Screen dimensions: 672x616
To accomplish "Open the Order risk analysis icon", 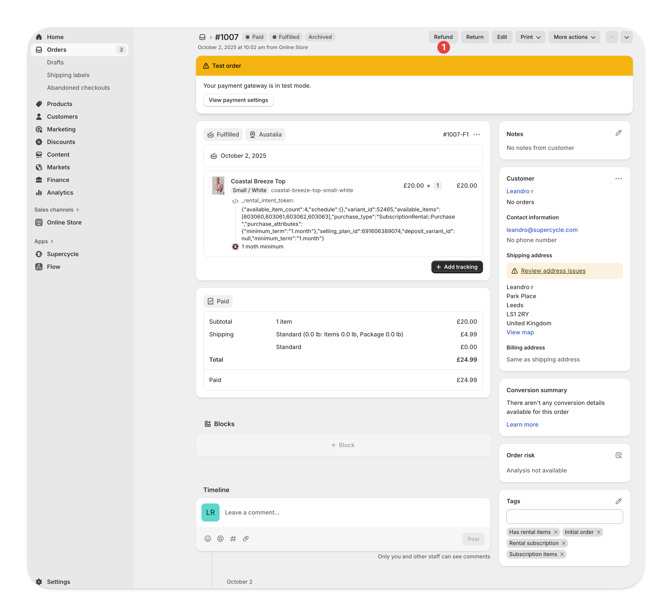I will tap(618, 455).
